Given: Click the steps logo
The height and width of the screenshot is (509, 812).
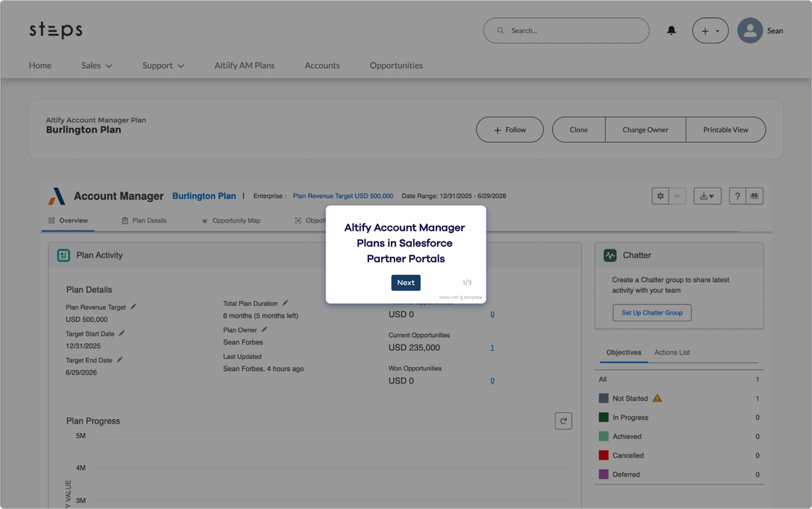Looking at the screenshot, I should coord(56,30).
